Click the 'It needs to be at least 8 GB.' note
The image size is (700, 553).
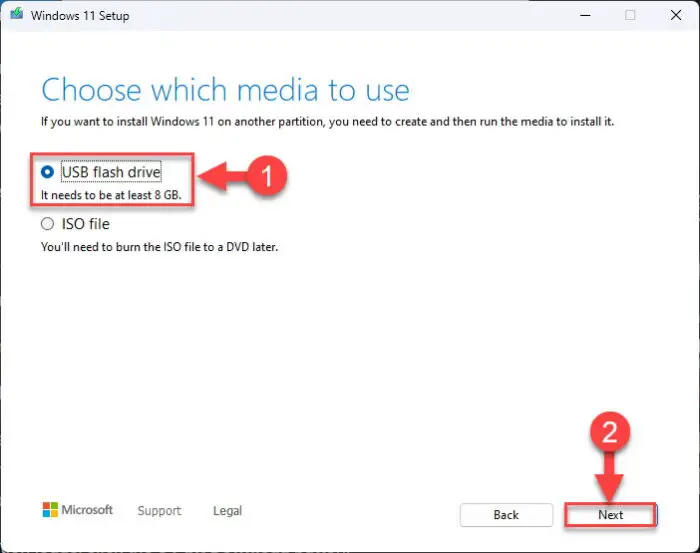pyautogui.click(x=111, y=195)
